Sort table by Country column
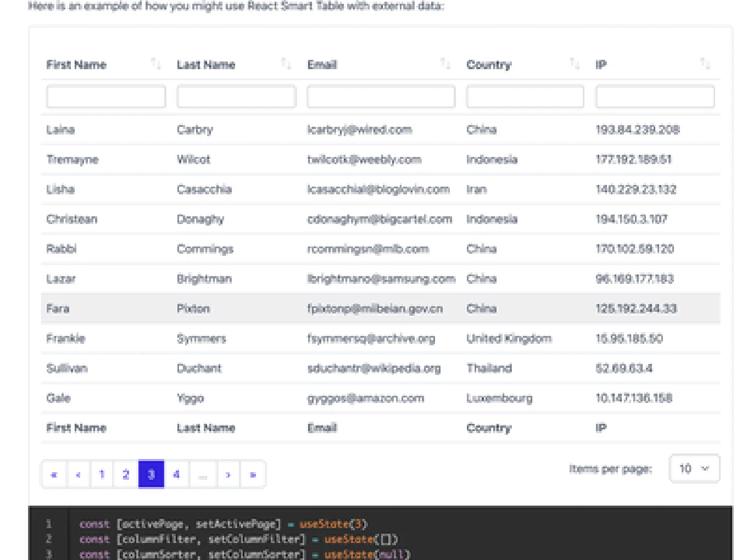Image resolution: width=747 pixels, height=560 pixels. click(x=575, y=64)
